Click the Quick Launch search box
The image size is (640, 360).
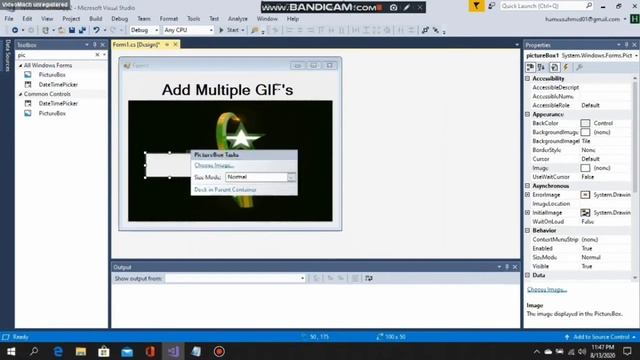point(547,6)
